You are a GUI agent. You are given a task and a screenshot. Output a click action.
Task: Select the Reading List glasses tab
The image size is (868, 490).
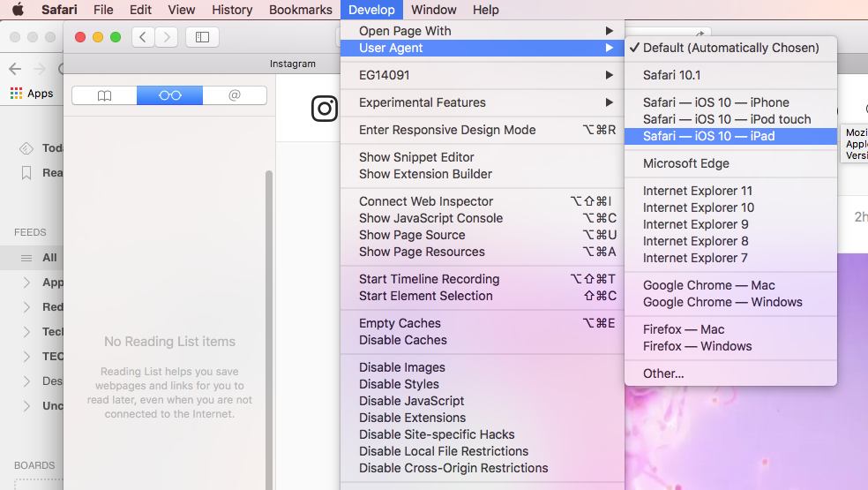pos(169,95)
